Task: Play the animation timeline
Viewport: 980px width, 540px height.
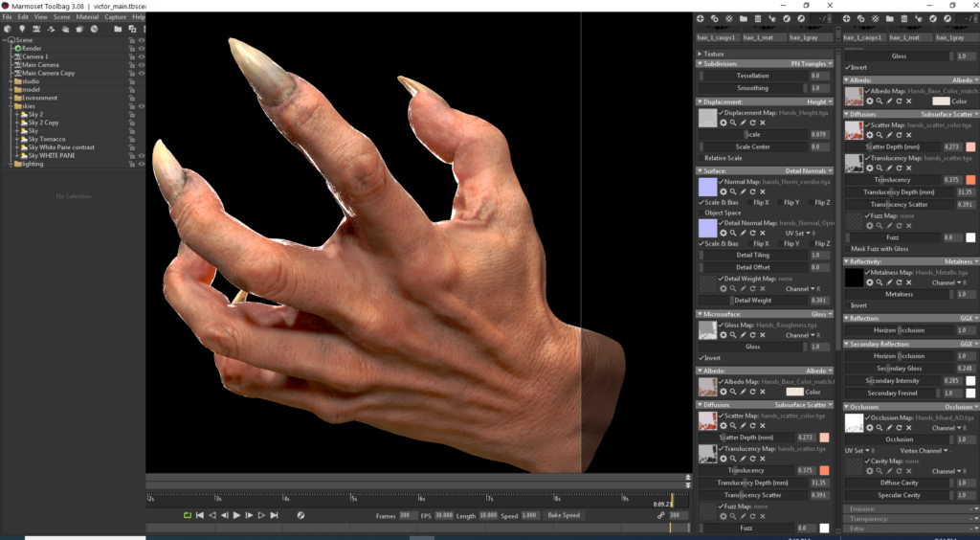Action: 237,515
